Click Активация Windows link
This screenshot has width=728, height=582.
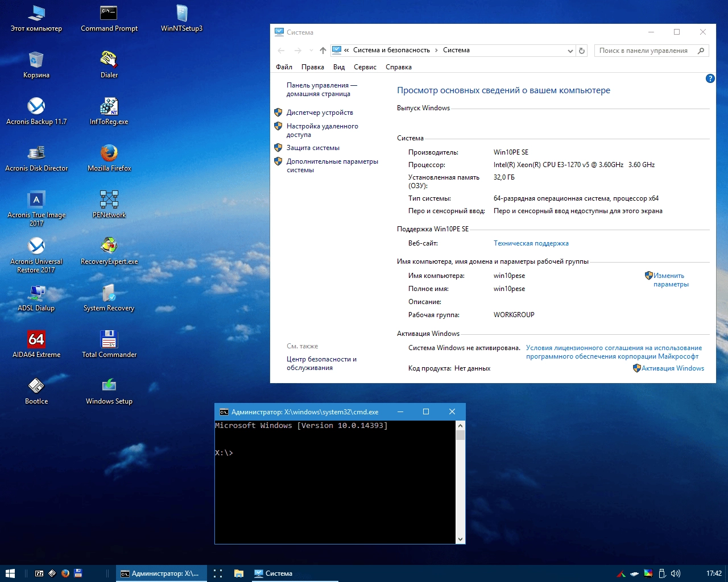(673, 368)
